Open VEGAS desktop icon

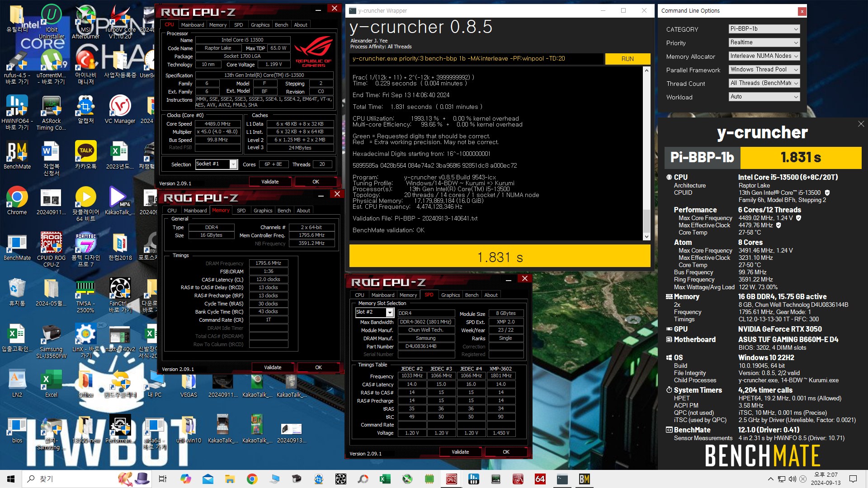click(x=189, y=383)
